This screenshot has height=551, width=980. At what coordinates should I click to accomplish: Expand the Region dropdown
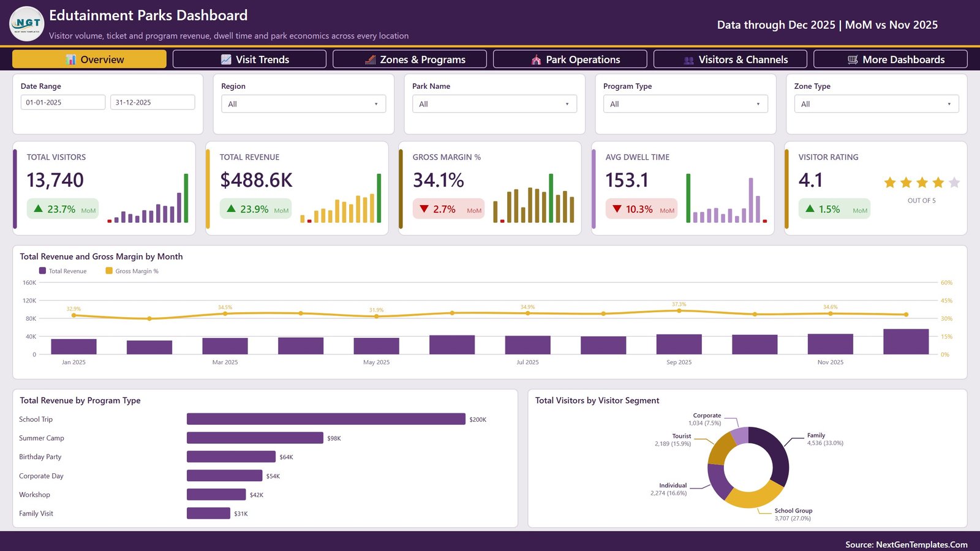(303, 104)
